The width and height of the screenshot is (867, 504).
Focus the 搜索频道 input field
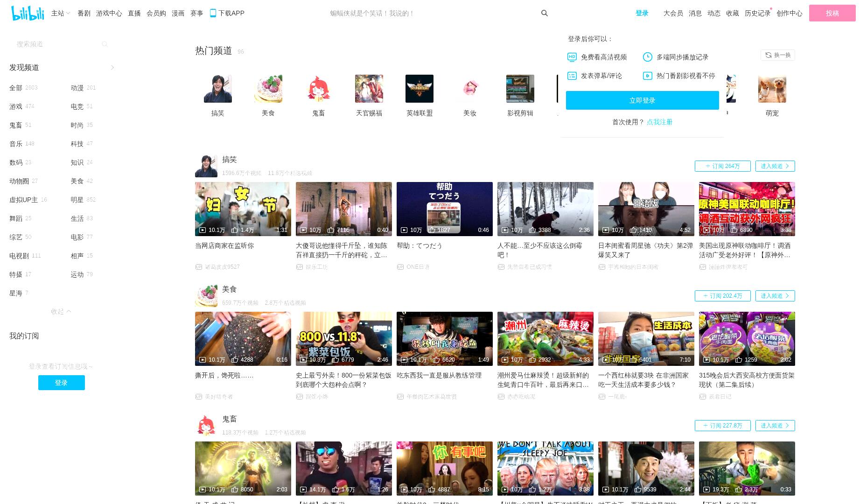point(56,44)
